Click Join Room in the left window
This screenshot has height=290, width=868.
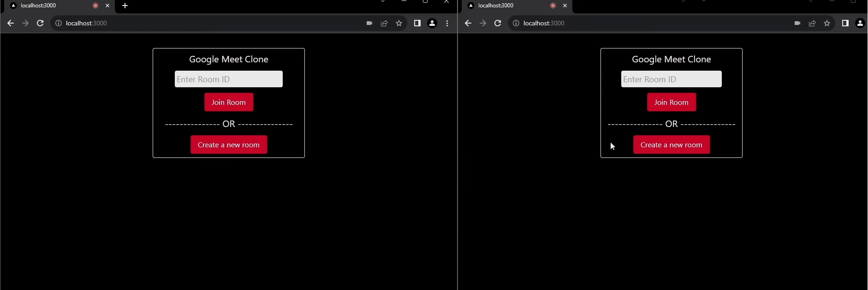coord(229,102)
